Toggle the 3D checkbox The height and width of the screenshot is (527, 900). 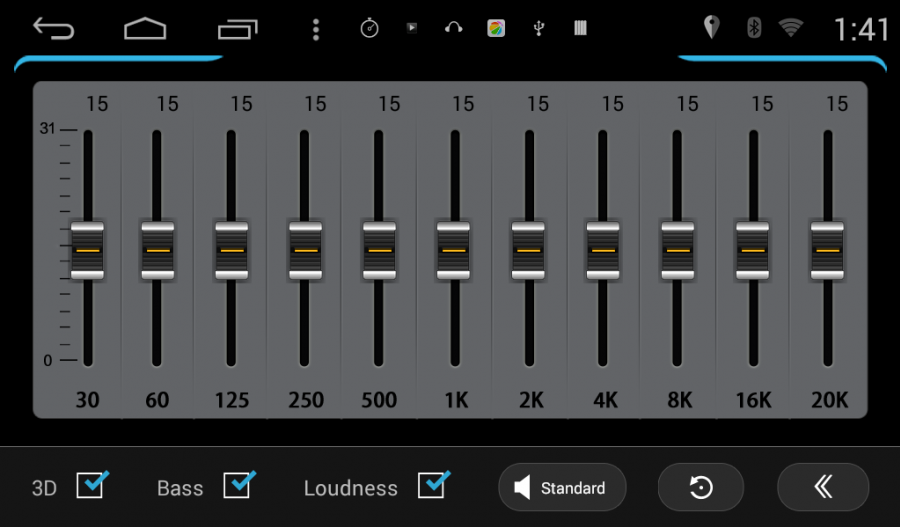tap(92, 485)
